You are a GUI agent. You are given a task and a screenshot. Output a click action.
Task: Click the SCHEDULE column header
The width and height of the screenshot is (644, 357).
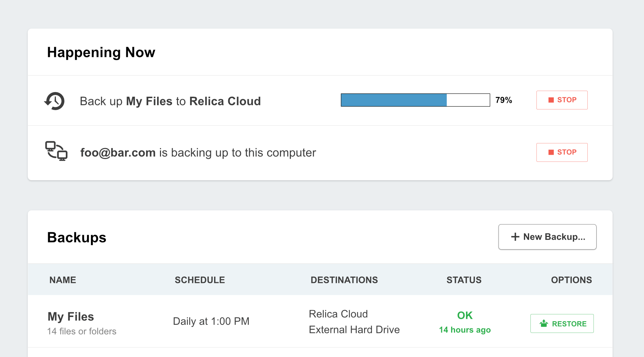(x=200, y=280)
